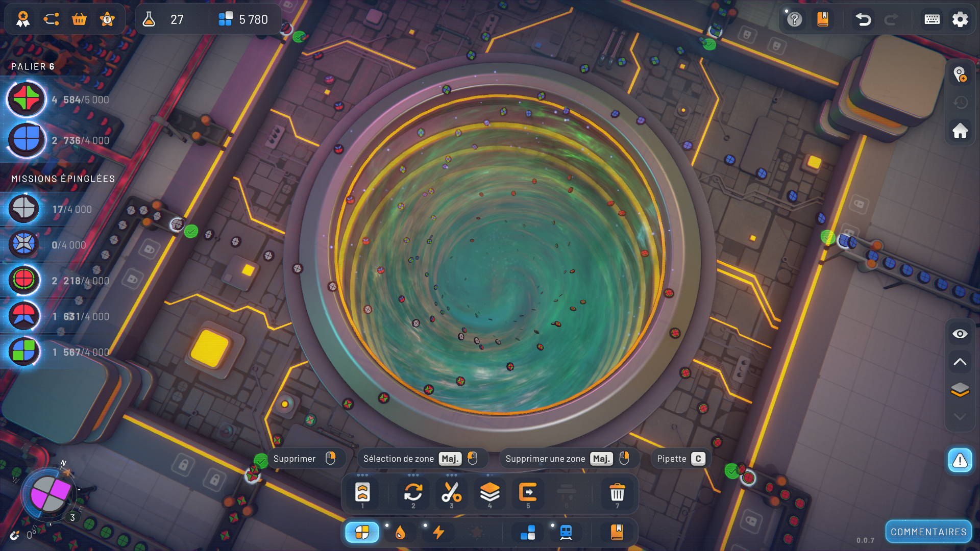980x551 pixels.
Task: Select the belt building in slot 1
Action: pos(362,492)
